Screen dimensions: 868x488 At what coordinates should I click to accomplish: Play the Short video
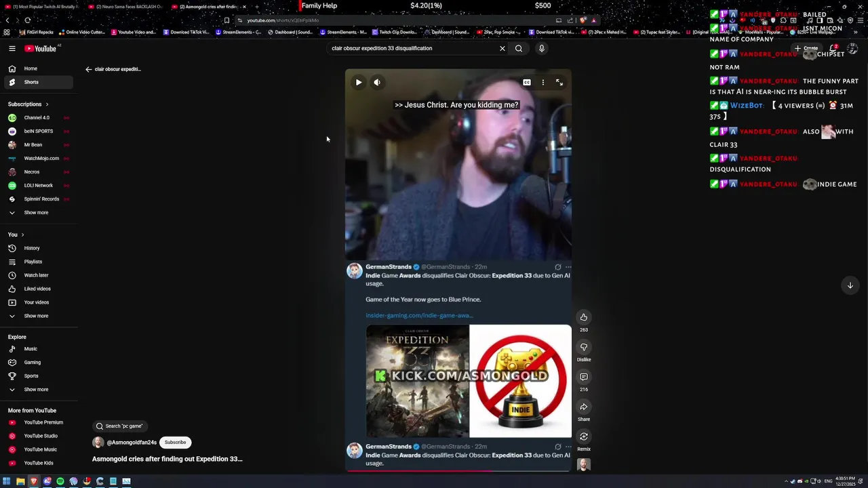point(358,82)
